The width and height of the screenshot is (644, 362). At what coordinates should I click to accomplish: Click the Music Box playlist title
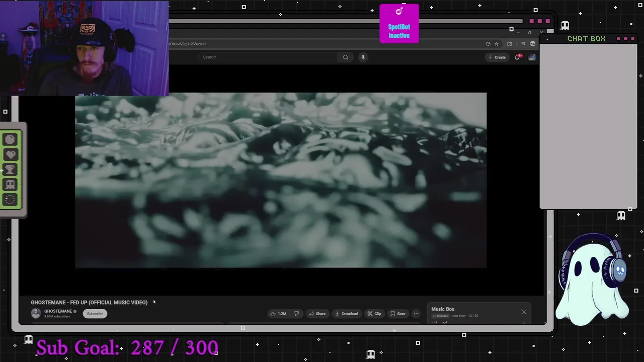443,309
